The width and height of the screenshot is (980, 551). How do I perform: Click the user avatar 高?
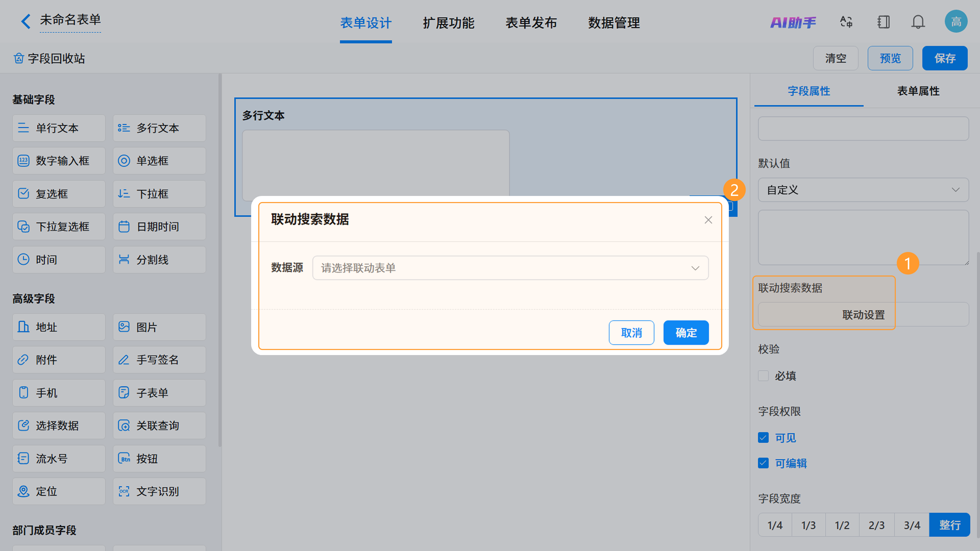tap(956, 22)
